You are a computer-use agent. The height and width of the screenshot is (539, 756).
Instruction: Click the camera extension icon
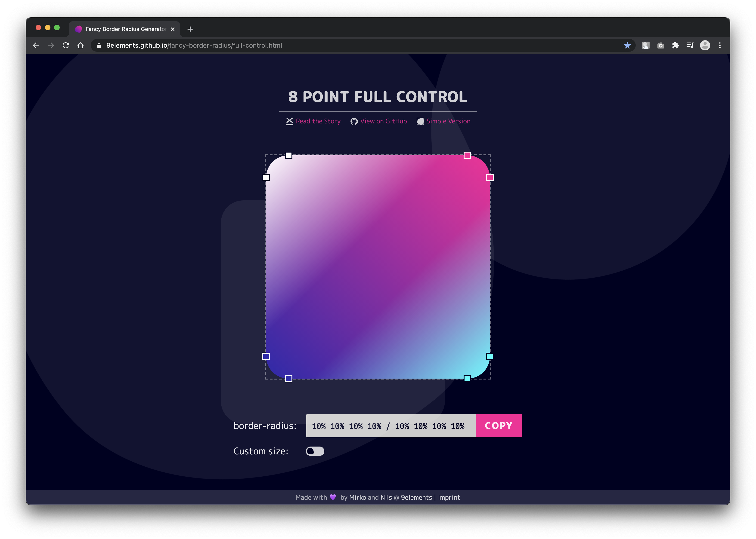click(x=660, y=46)
